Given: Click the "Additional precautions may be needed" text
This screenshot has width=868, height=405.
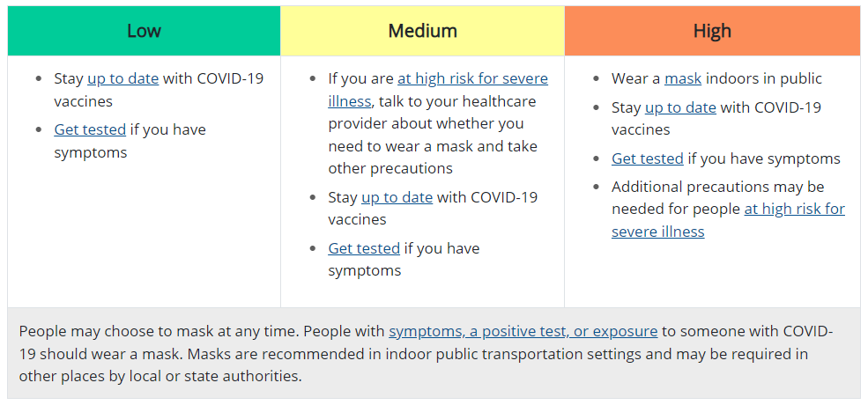Looking at the screenshot, I should point(717,187).
